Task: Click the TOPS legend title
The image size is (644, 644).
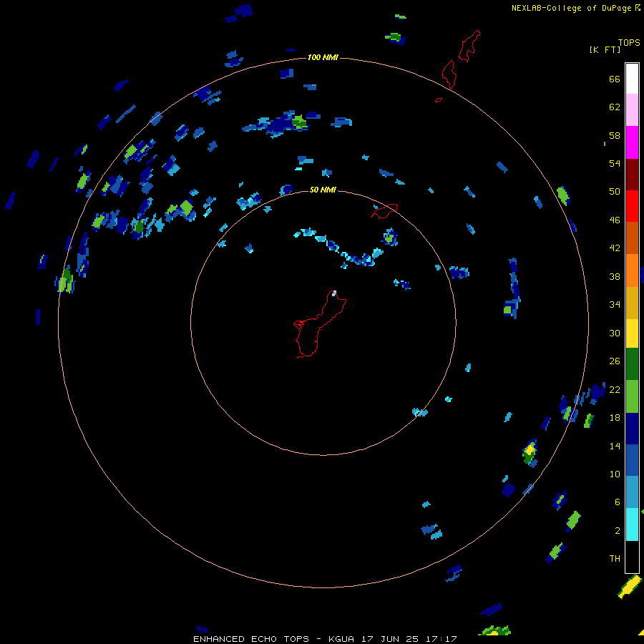Action: 629,43
